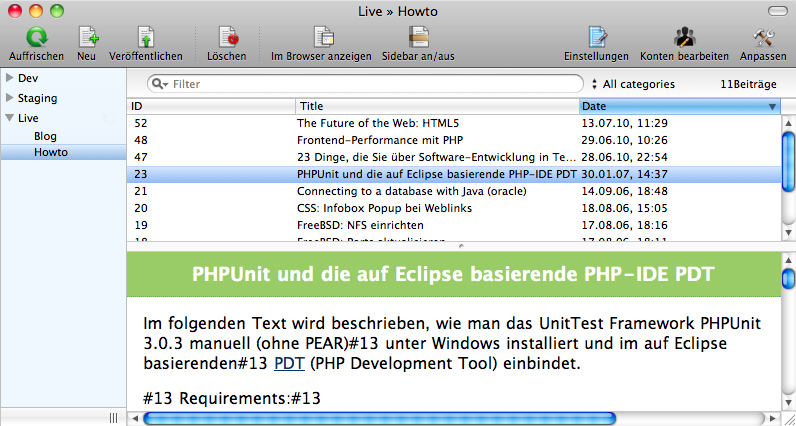Click the Title column header
Viewport: 796px width, 426px height.
pos(437,107)
